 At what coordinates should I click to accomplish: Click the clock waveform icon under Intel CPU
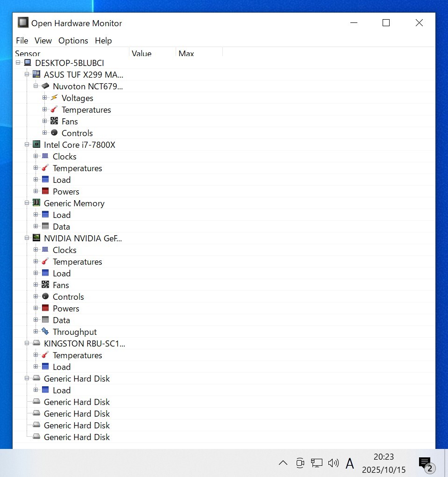[45, 156]
